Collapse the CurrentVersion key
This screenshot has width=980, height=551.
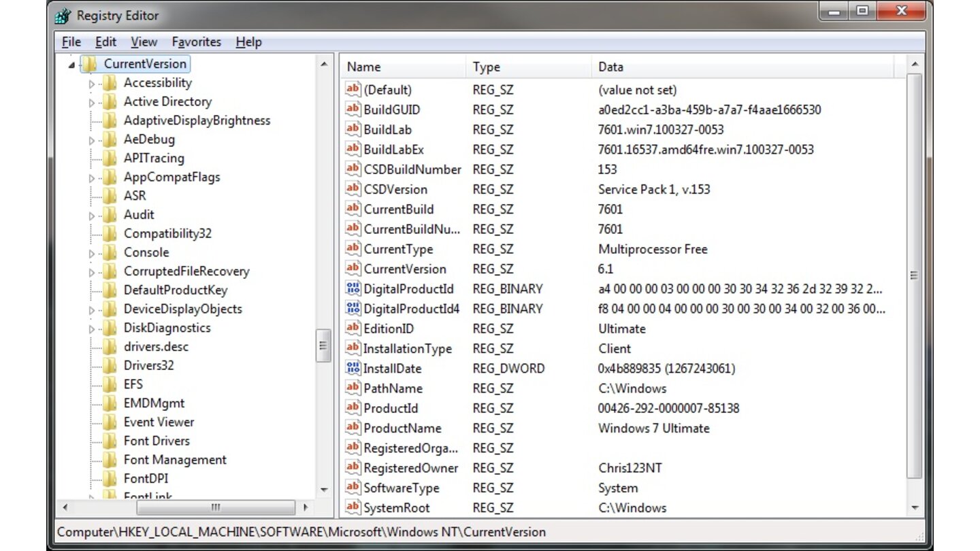pos(72,65)
